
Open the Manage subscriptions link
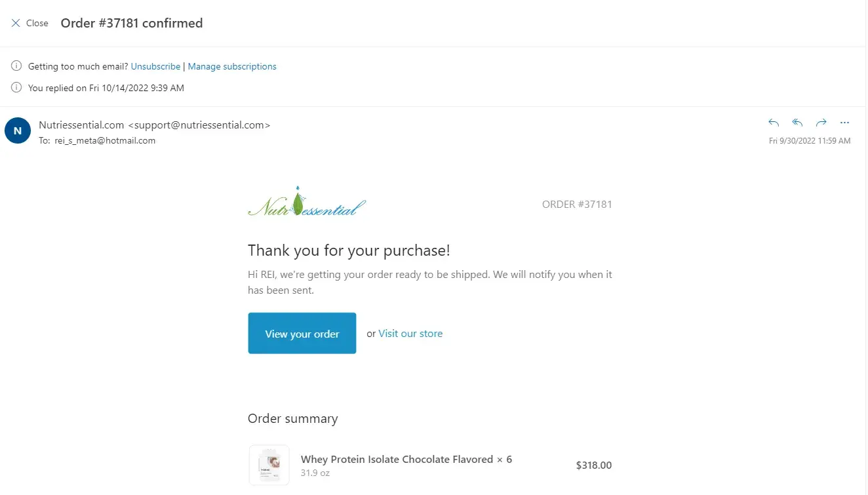click(x=232, y=66)
